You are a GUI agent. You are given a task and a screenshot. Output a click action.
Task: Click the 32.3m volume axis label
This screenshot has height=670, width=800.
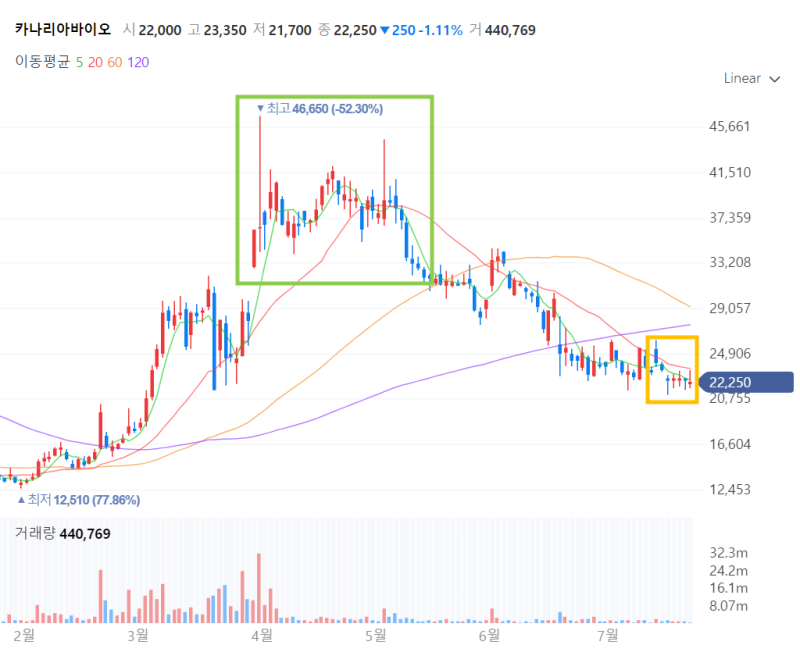[729, 553]
